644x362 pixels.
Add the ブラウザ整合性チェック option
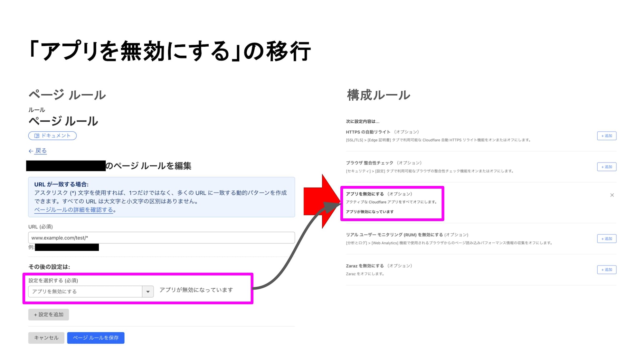click(x=607, y=167)
